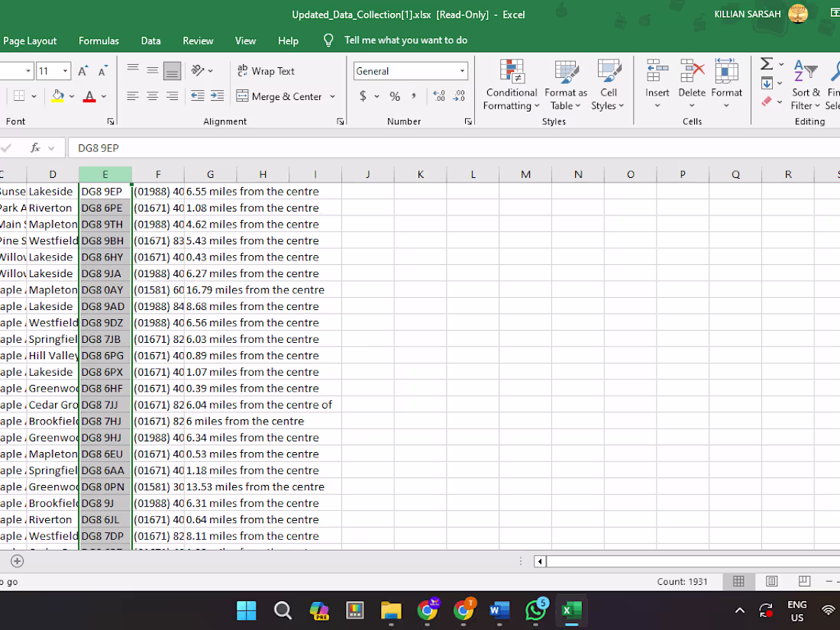The height and width of the screenshot is (630, 840).
Task: Decrease indent of cell contents
Action: click(x=198, y=96)
